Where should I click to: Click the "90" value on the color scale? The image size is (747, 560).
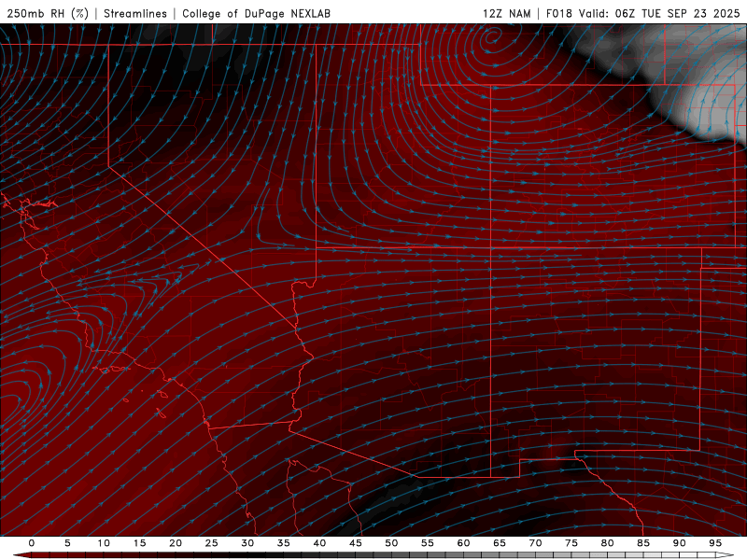[679, 543]
